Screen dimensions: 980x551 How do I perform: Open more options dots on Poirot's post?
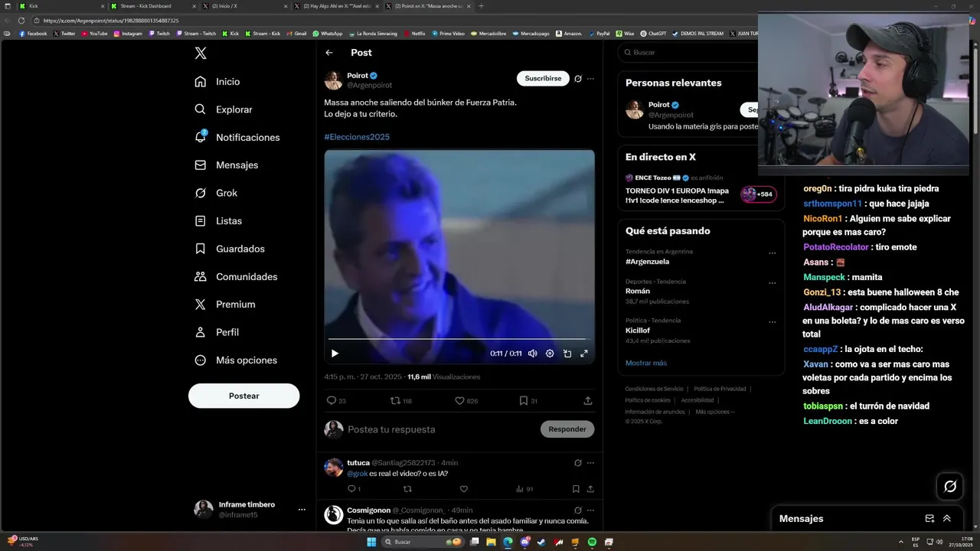(590, 78)
